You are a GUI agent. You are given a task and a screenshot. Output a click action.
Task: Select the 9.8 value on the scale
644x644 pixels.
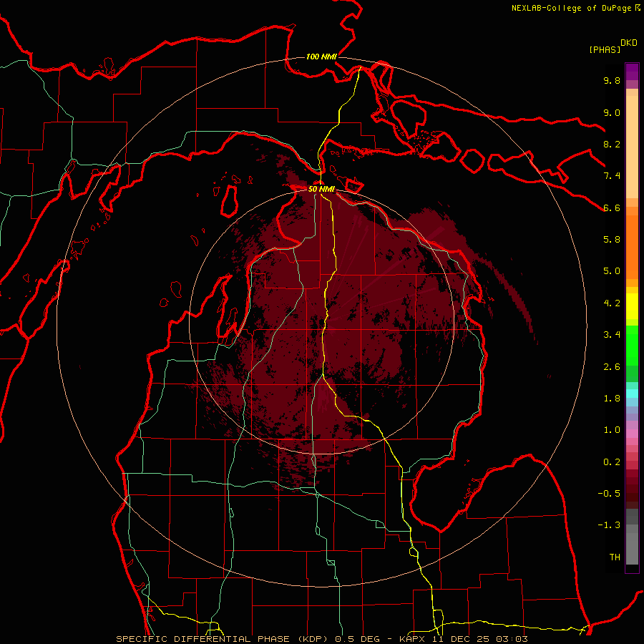tap(612, 80)
